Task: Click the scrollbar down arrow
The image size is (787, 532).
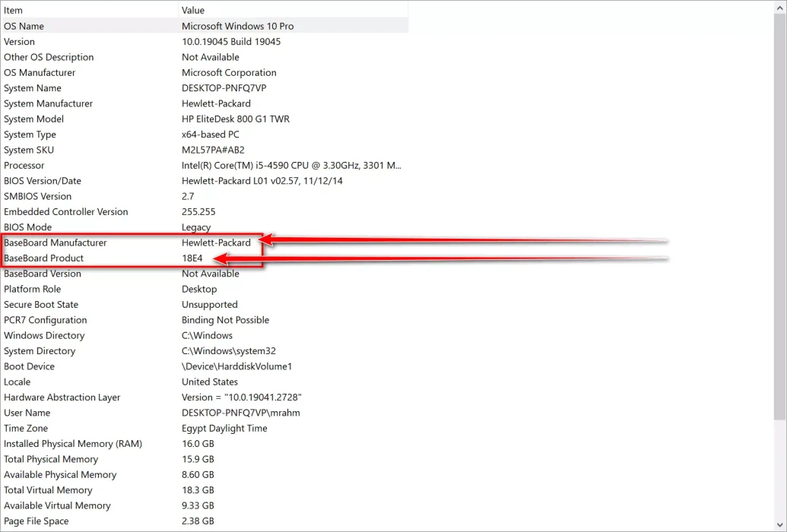Action: pos(779,525)
